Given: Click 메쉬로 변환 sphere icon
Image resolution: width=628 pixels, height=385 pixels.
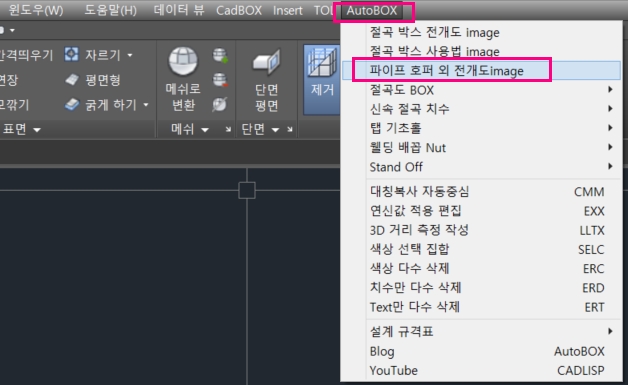Looking at the screenshot, I should (183, 61).
